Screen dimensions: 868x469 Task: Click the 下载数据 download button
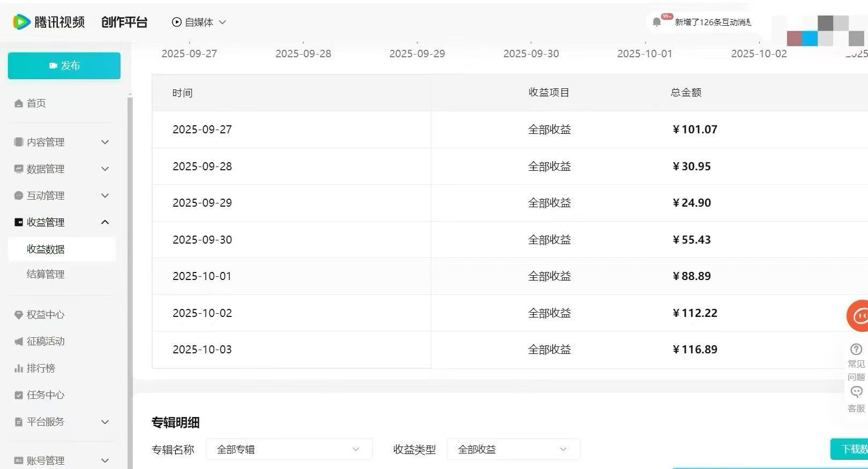coord(851,449)
